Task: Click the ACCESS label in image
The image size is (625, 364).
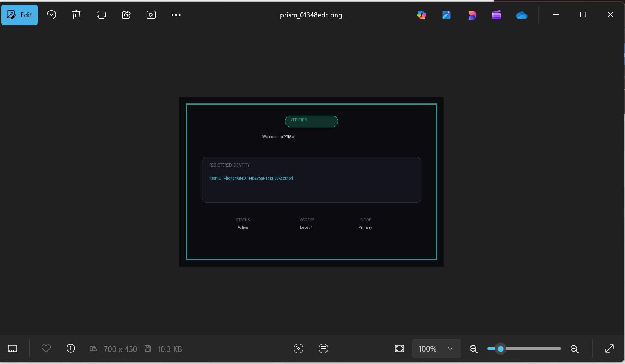Action: pyautogui.click(x=307, y=220)
